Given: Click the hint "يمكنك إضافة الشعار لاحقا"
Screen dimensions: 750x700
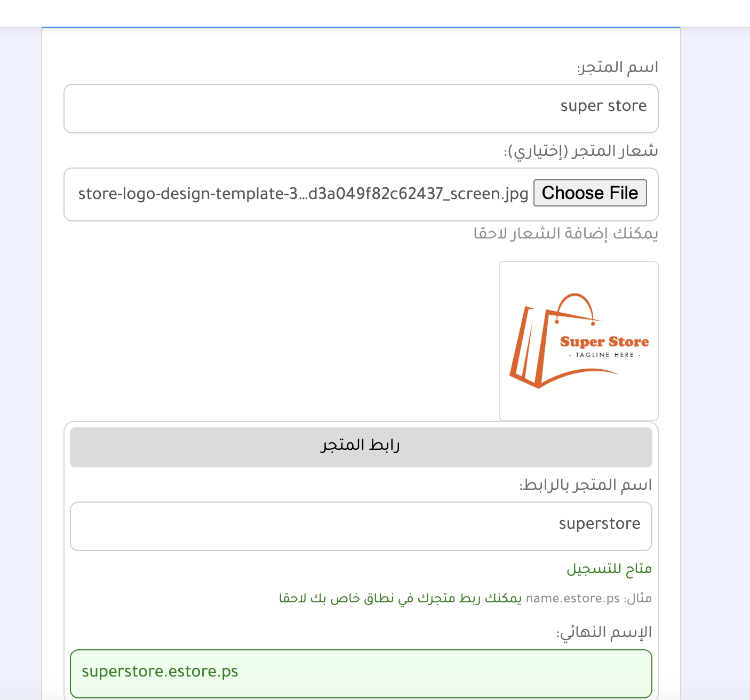Looking at the screenshot, I should tap(565, 234).
